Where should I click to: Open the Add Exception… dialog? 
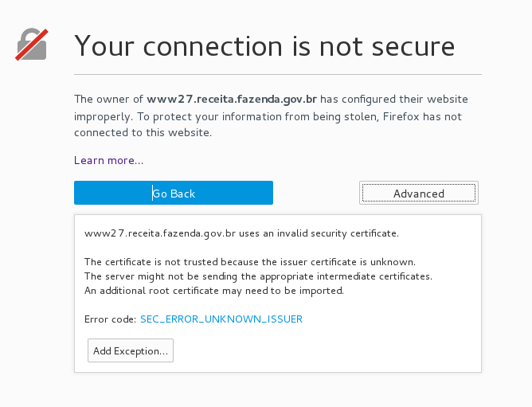pos(131,350)
